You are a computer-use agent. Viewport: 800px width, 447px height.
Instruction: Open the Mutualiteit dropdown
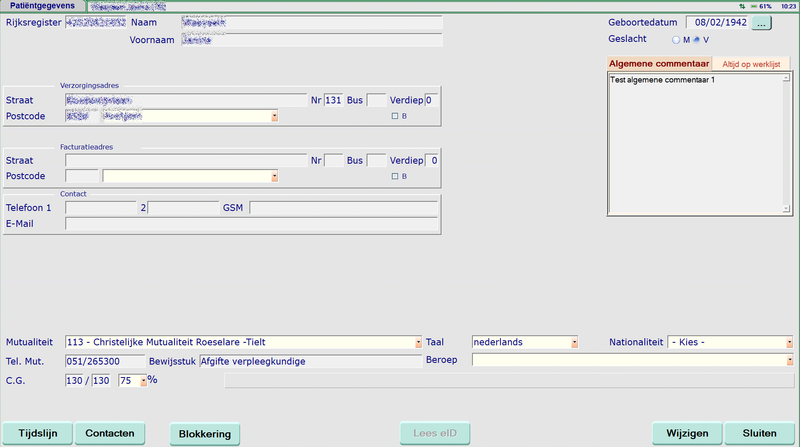[417, 342]
